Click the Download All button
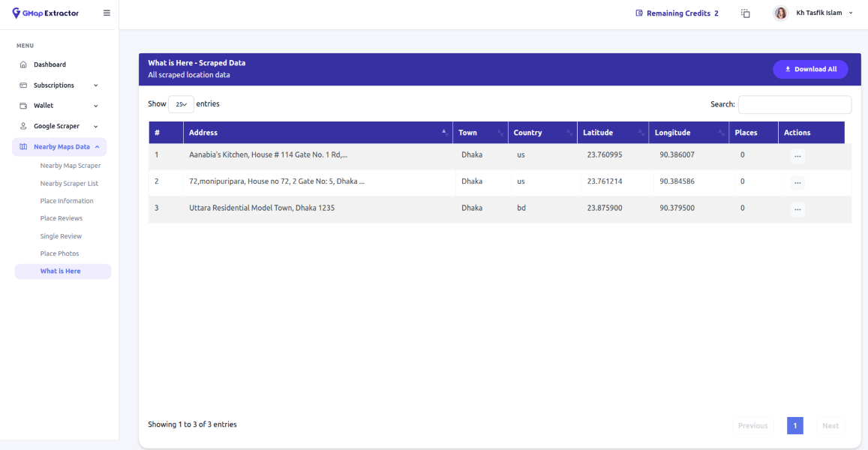This screenshot has height=450, width=868. pos(810,69)
